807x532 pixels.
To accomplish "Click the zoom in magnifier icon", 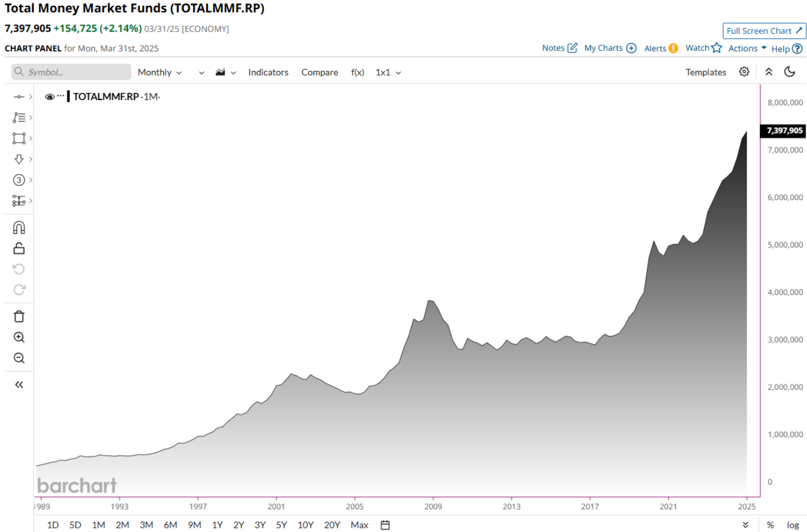I will click(x=19, y=337).
